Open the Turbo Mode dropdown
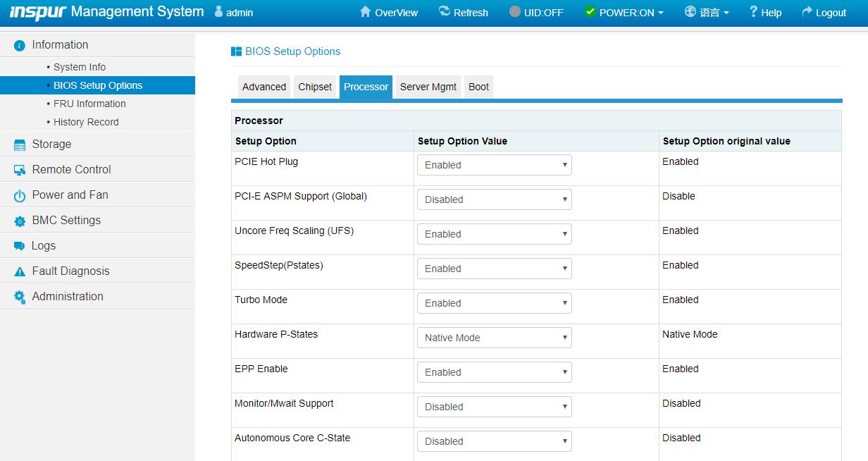 coord(494,303)
